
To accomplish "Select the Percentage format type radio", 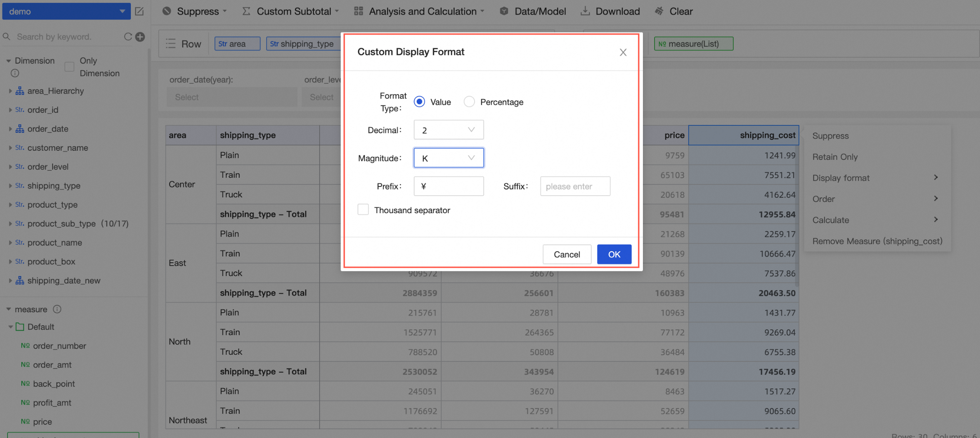I will 469,102.
